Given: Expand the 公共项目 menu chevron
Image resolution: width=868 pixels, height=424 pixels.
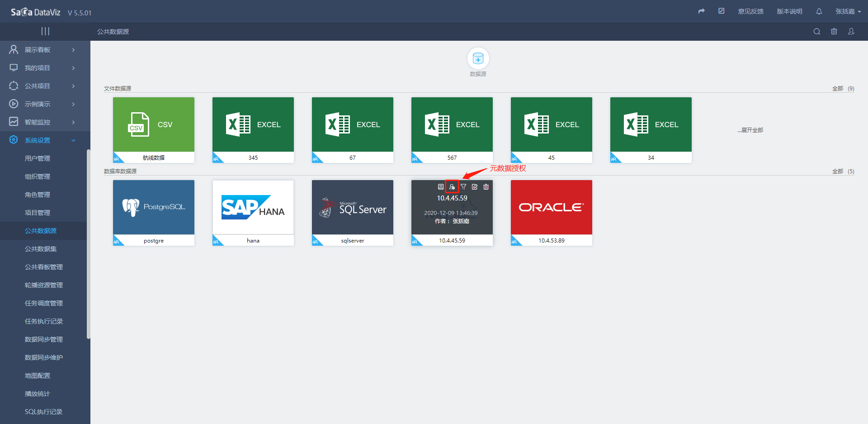Looking at the screenshot, I should [x=73, y=86].
